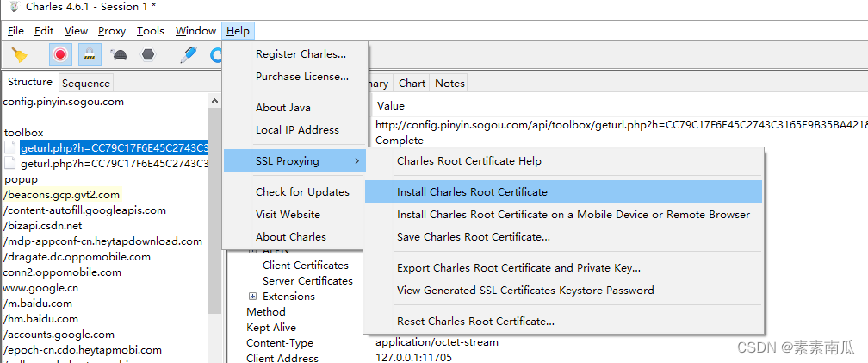The width and height of the screenshot is (868, 363).
Task: Open SSL Proxying submenu arrow
Action: 357,161
